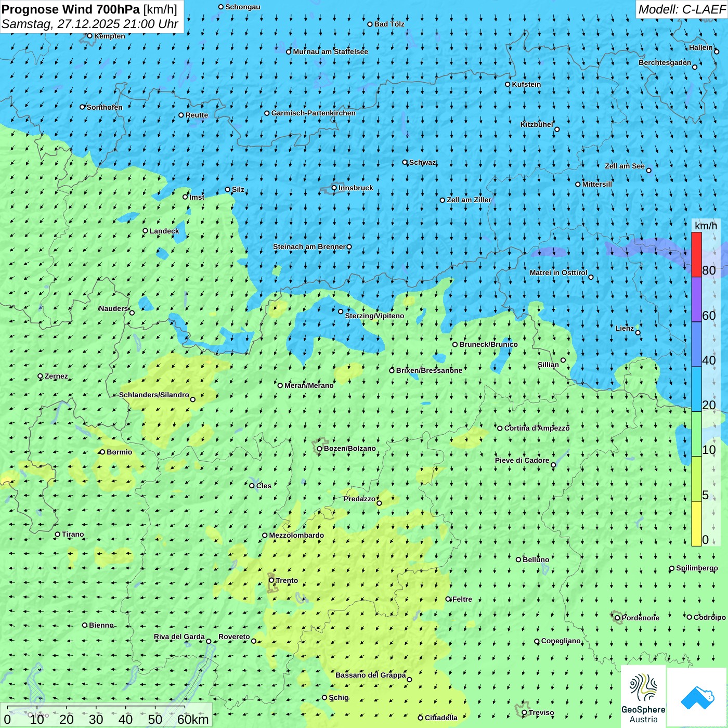The height and width of the screenshot is (728, 728).
Task: Click the Zell am See marker
Action: click(648, 171)
